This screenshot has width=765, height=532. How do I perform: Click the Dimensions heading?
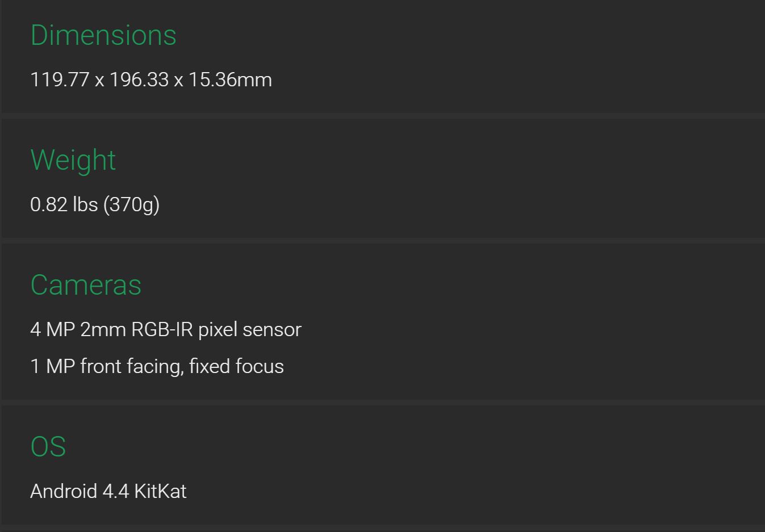pyautogui.click(x=103, y=35)
